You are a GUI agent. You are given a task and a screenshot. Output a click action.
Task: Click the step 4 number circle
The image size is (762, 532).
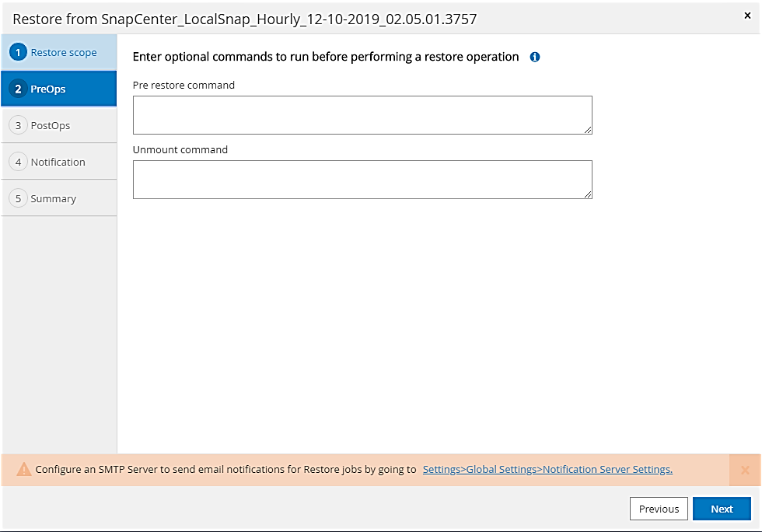tap(18, 162)
